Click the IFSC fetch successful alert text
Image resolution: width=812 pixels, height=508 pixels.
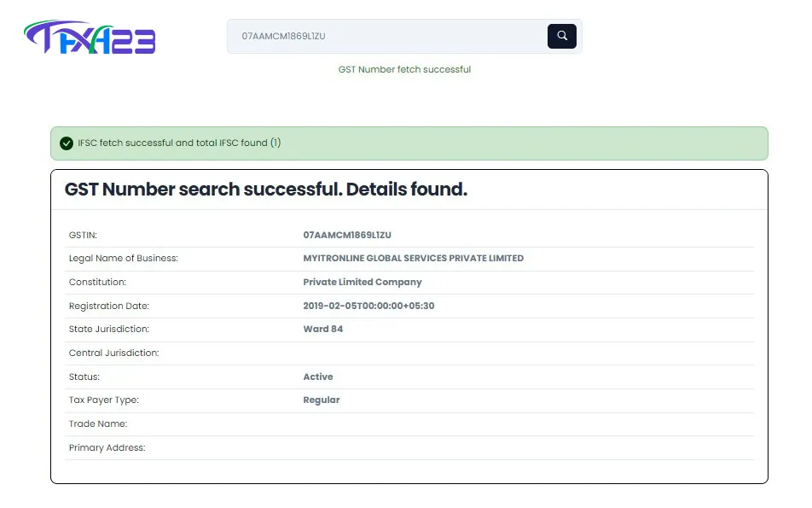[x=179, y=143]
